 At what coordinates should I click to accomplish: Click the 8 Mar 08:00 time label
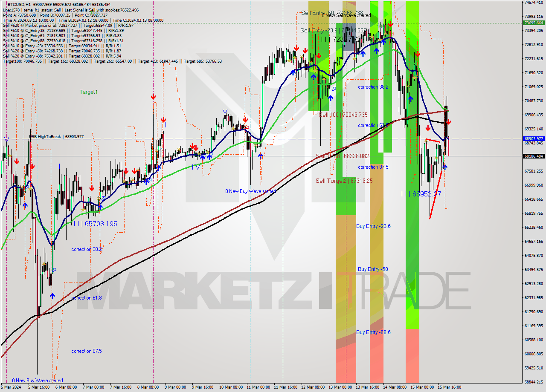[x=148, y=387]
